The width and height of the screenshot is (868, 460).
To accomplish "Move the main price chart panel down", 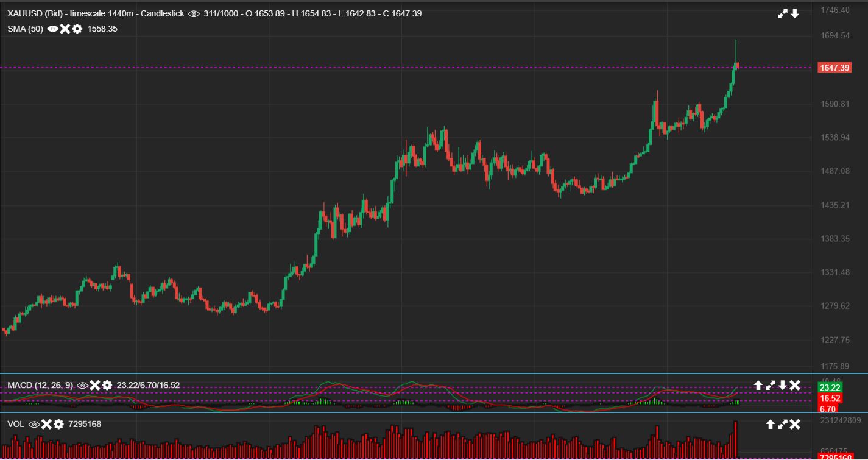I will (795, 13).
